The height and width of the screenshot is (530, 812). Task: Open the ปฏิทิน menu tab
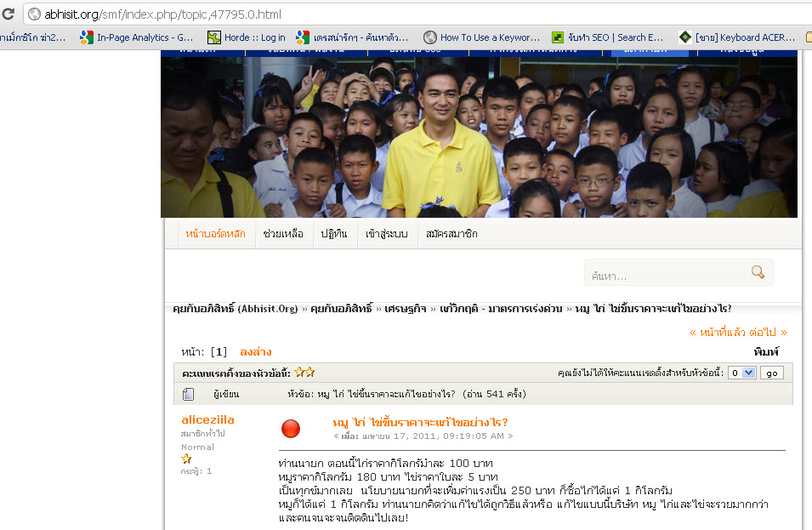pyautogui.click(x=334, y=234)
